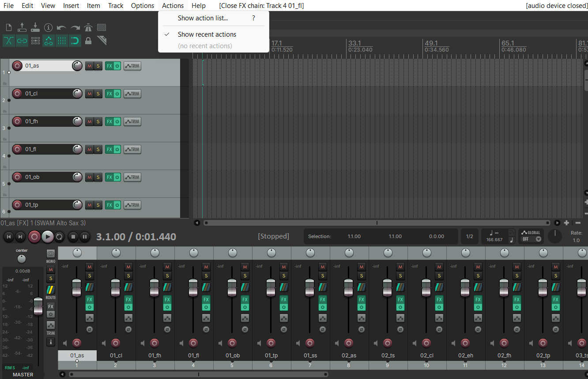Click the dashed-rectangle selection icon in toolbar
The image size is (588, 379).
pyautogui.click(x=102, y=27)
